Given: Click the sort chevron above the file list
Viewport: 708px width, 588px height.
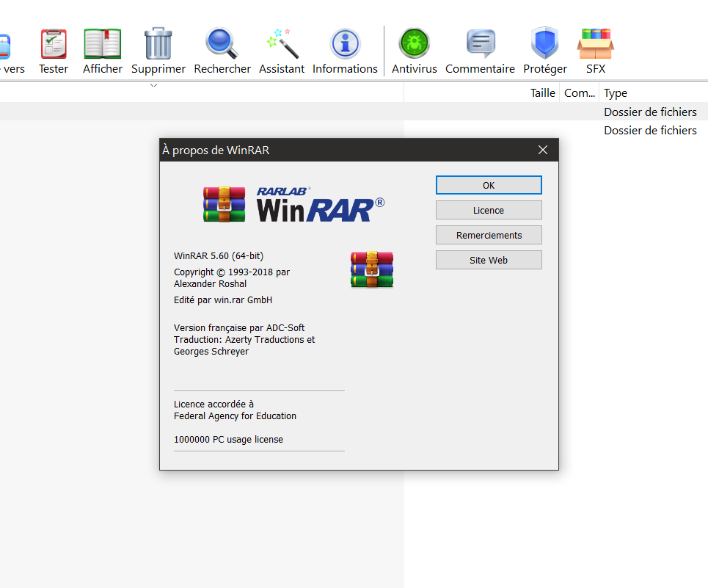Looking at the screenshot, I should (153, 86).
